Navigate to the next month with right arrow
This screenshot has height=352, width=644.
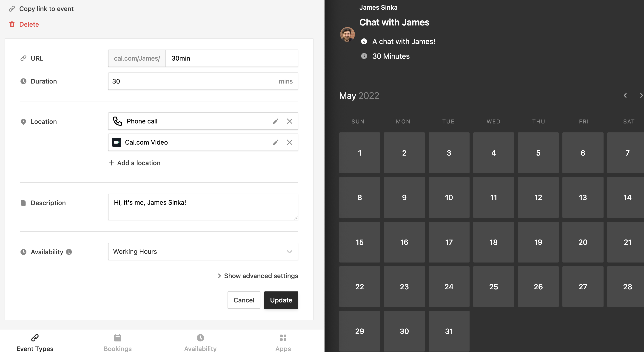point(641,95)
